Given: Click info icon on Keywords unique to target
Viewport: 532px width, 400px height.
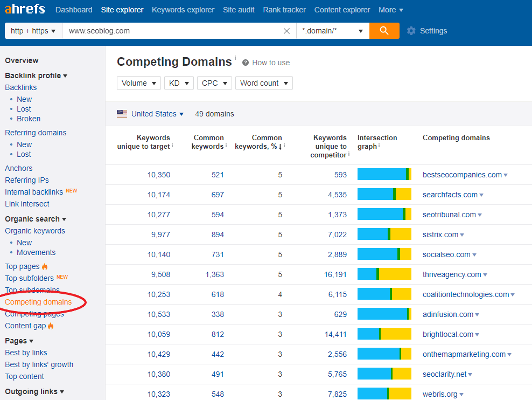Looking at the screenshot, I should tap(172, 146).
